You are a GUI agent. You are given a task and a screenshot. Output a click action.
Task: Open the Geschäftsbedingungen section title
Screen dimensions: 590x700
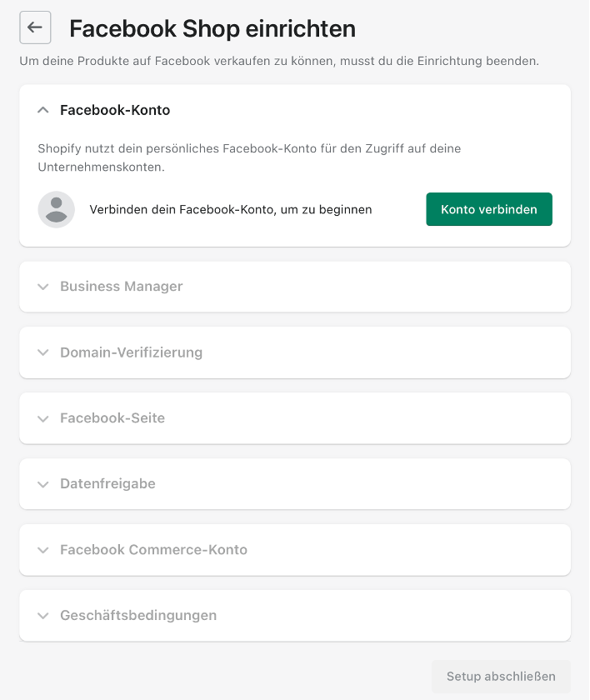[x=138, y=615]
